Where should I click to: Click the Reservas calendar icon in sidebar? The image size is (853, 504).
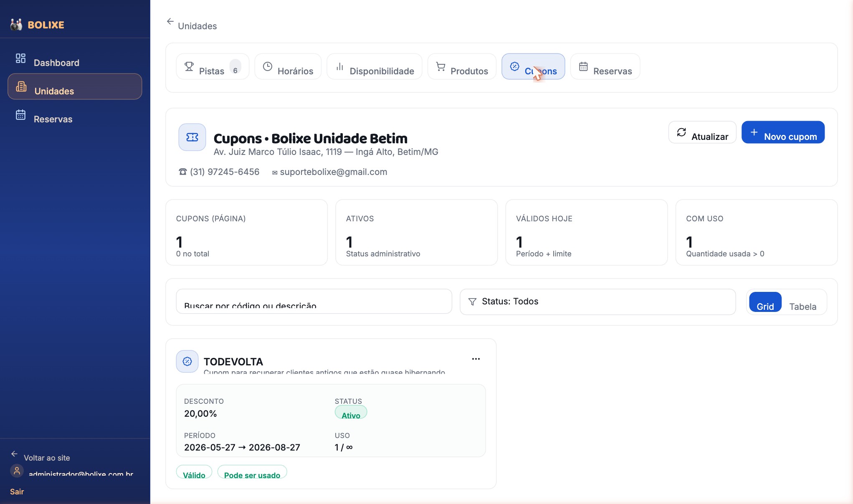20,114
